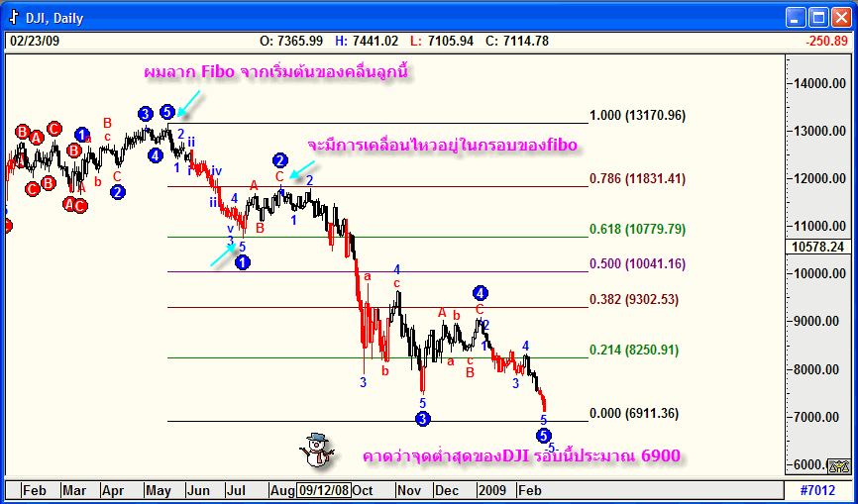This screenshot has height=504, width=858.
Task: Click the 0.618 (10779.79) Fibonacci label
Action: 637,229
